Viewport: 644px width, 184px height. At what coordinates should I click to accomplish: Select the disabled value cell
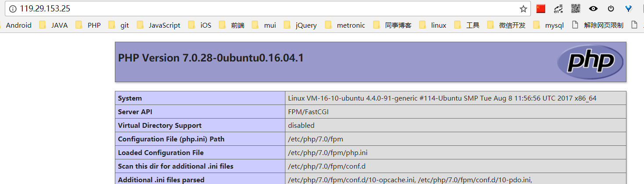pyautogui.click(x=455, y=125)
